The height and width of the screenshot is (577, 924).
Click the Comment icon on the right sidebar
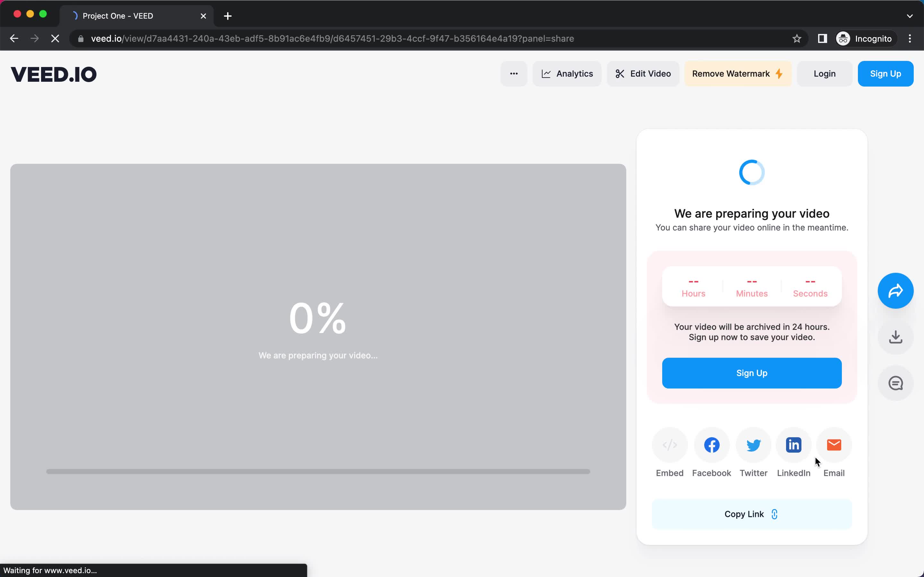click(895, 383)
